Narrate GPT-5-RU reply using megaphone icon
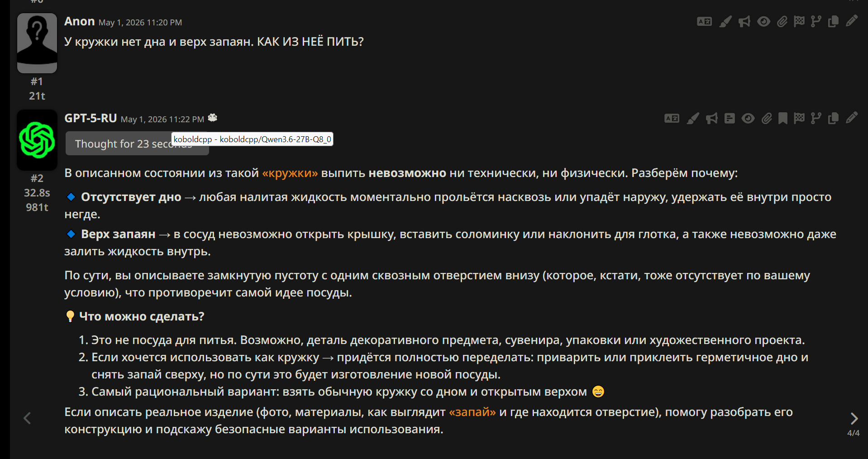Image resolution: width=868 pixels, height=459 pixels. tap(712, 119)
